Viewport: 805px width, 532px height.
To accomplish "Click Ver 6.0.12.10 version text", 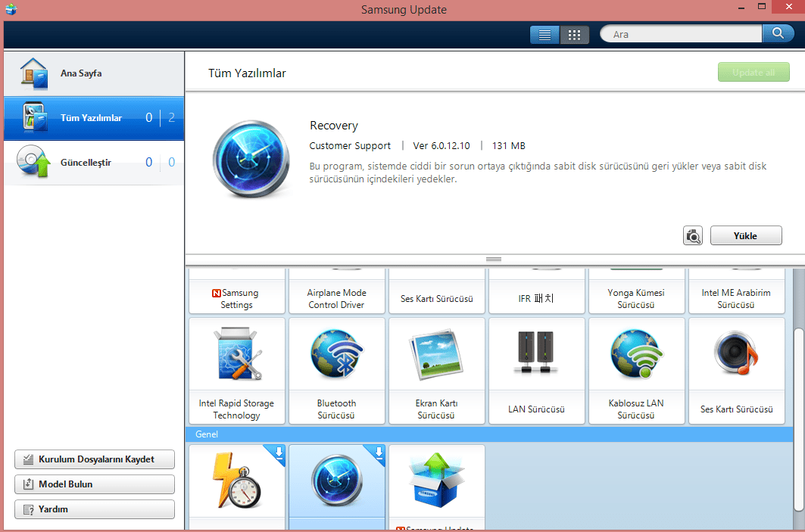I will click(442, 146).
